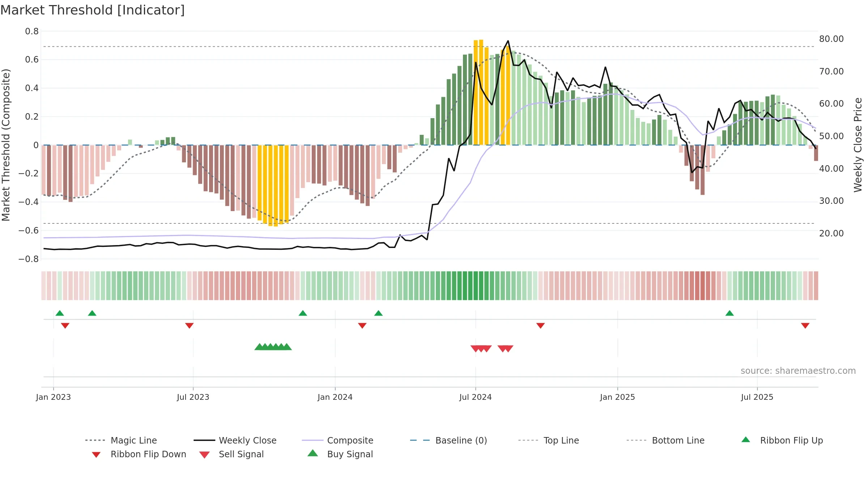868x488 pixels.
Task: Toggle Top Line legend entry
Action: click(549, 440)
